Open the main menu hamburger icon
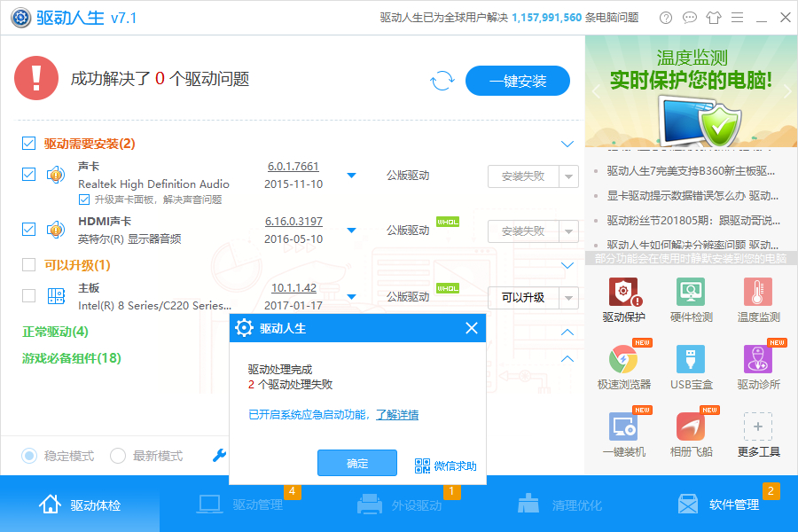 coord(737,18)
